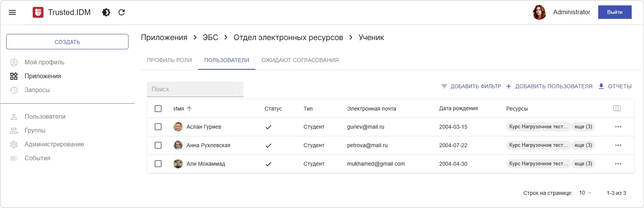Click the Выйти logout button
The image size is (644, 208).
[614, 12]
